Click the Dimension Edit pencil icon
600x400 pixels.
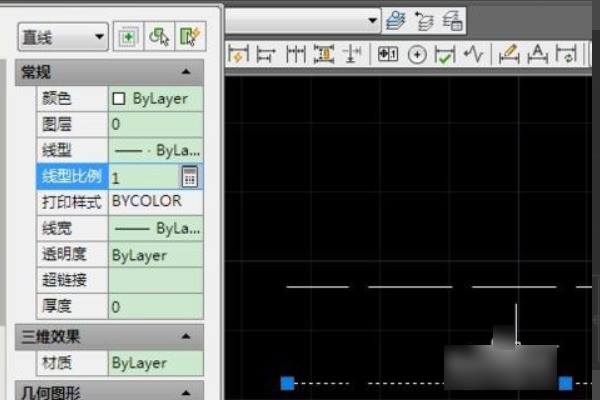[x=508, y=54]
